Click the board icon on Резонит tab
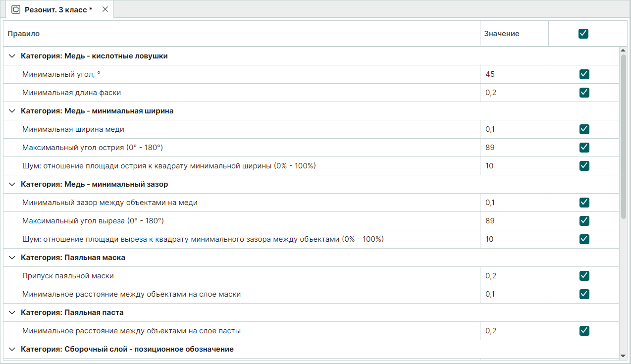Screen dimensions: 631x364 point(16,9)
